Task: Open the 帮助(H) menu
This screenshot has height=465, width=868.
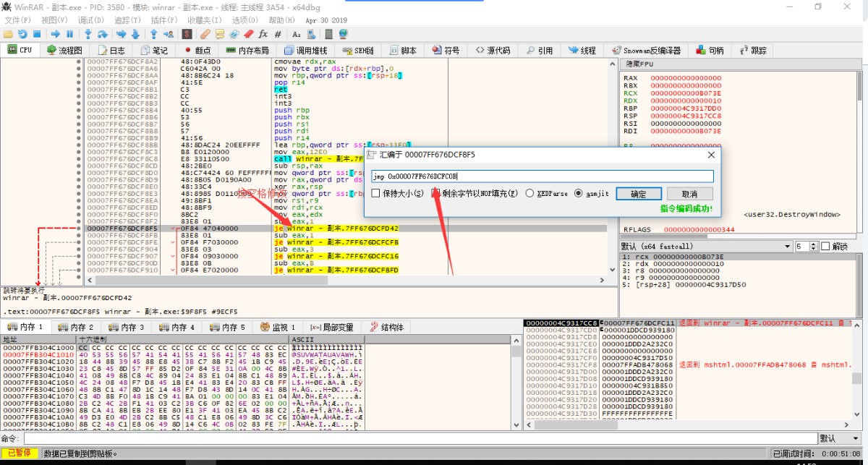Action: pyautogui.click(x=282, y=20)
